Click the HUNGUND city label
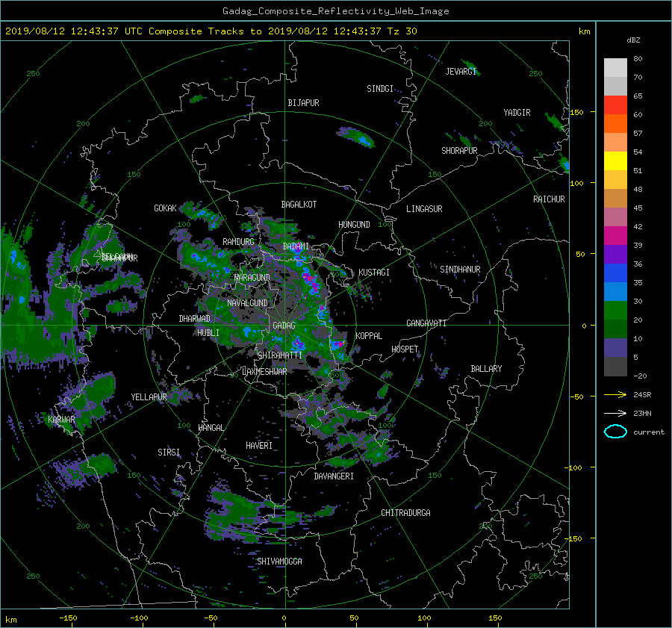 point(354,225)
